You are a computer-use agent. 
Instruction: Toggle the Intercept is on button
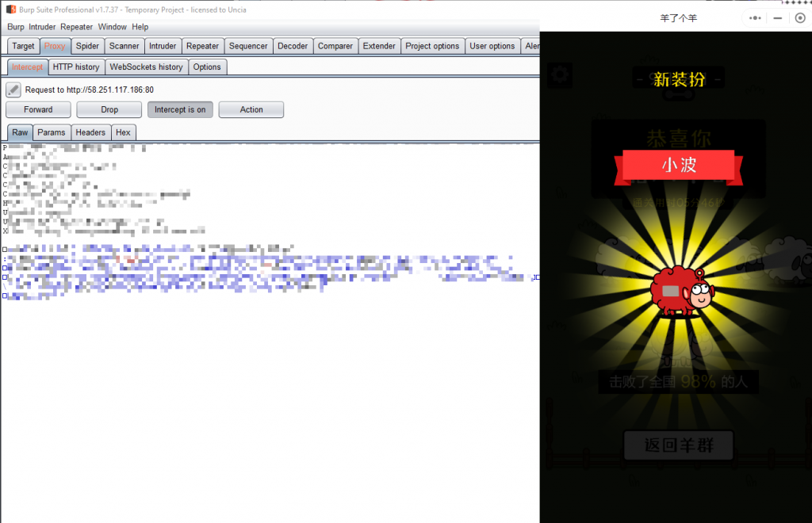180,109
